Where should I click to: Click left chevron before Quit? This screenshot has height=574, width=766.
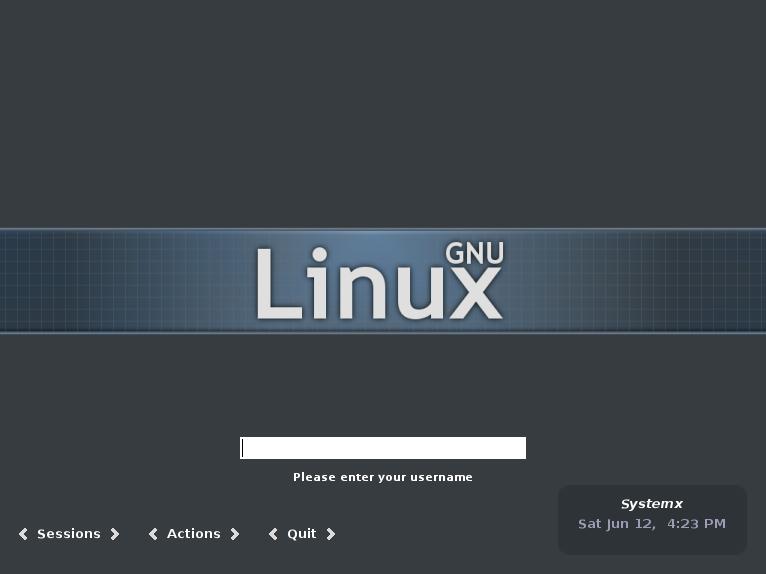click(273, 534)
